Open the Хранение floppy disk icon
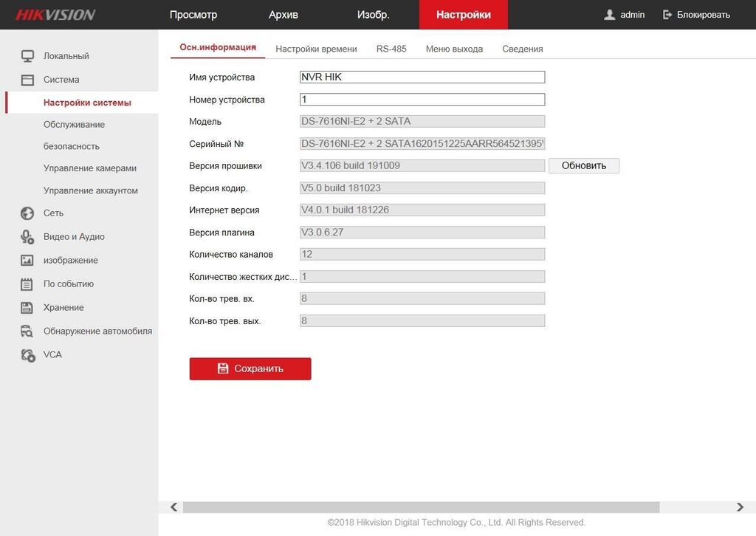The image size is (756, 536). [x=27, y=308]
